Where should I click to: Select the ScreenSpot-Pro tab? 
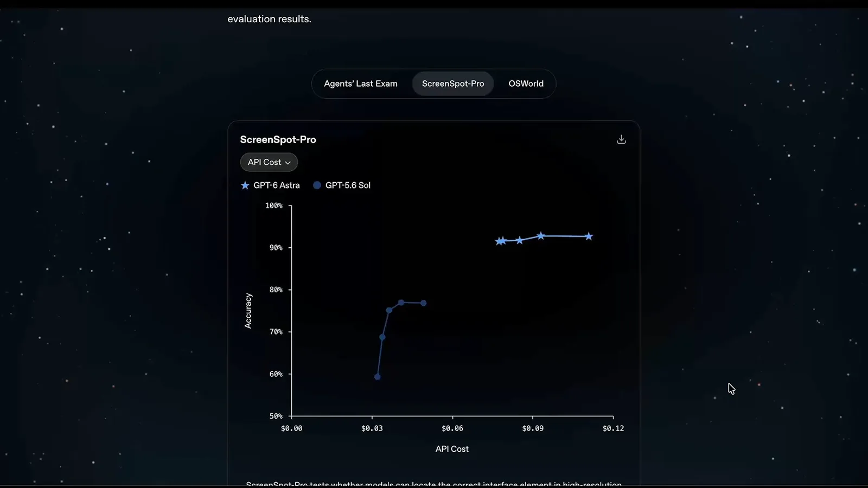click(x=453, y=84)
